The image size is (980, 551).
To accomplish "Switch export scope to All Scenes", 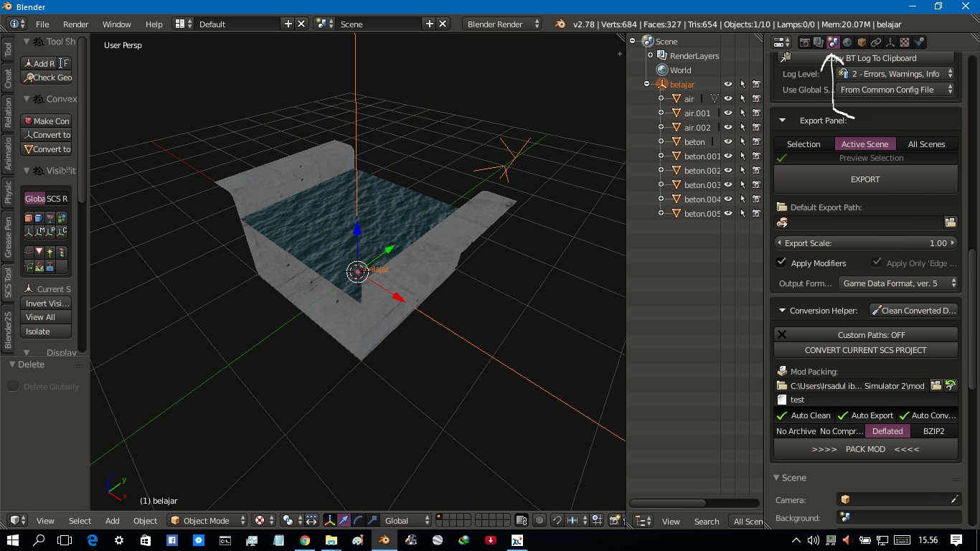I will click(x=927, y=143).
